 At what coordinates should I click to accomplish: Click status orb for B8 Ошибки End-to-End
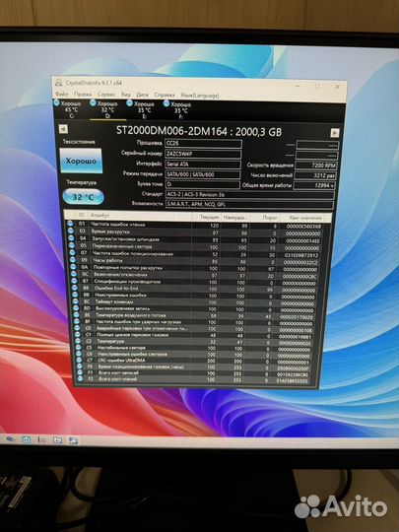pyautogui.click(x=75, y=288)
